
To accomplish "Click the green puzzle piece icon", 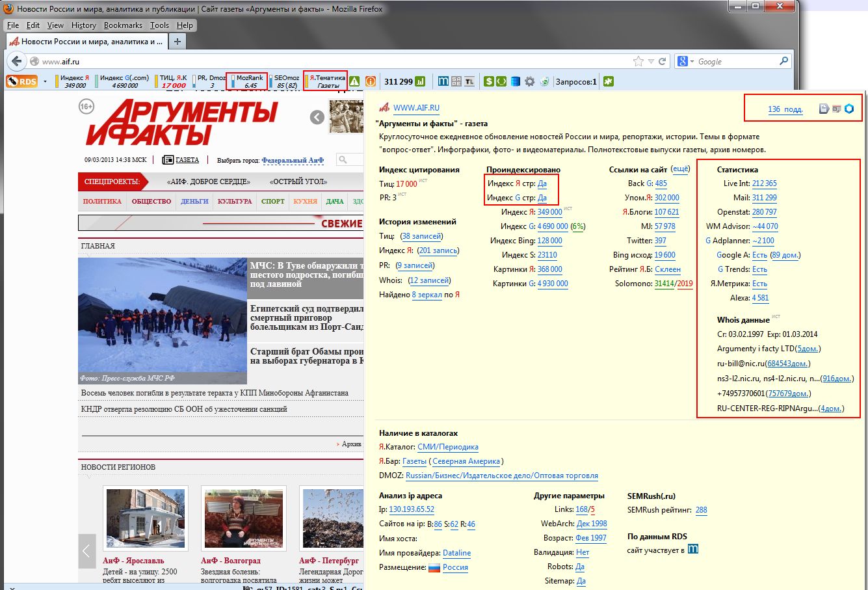I will 609,81.
